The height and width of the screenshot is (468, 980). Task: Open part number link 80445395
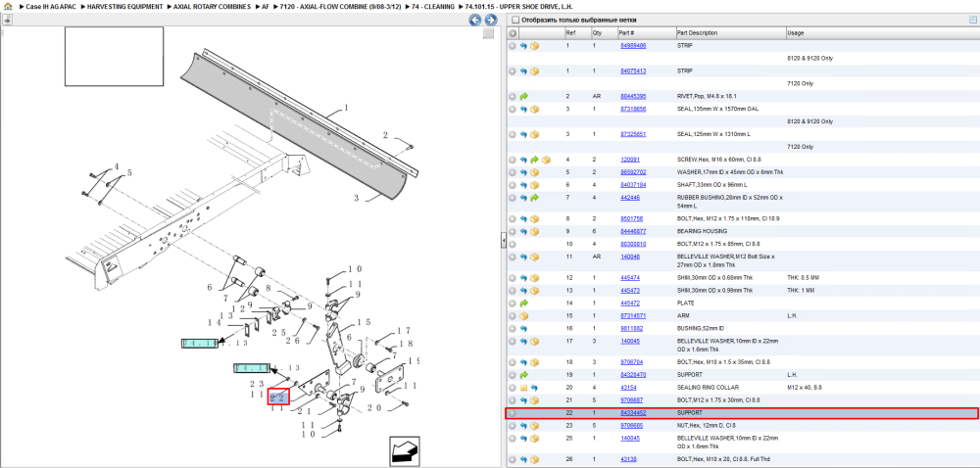click(x=633, y=97)
